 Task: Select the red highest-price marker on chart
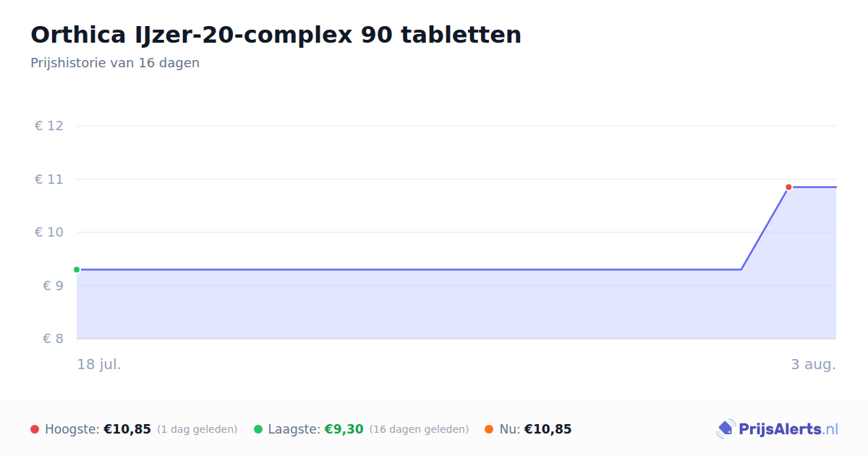pyautogui.click(x=788, y=187)
